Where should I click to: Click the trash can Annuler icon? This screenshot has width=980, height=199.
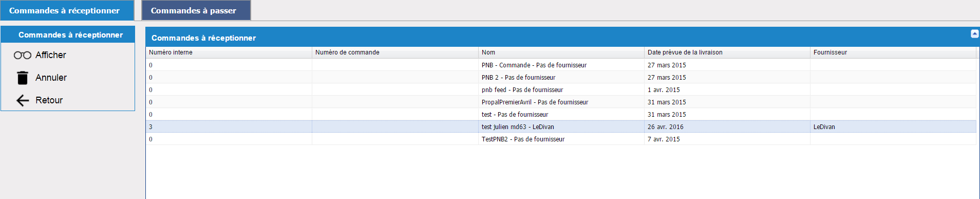tap(23, 78)
